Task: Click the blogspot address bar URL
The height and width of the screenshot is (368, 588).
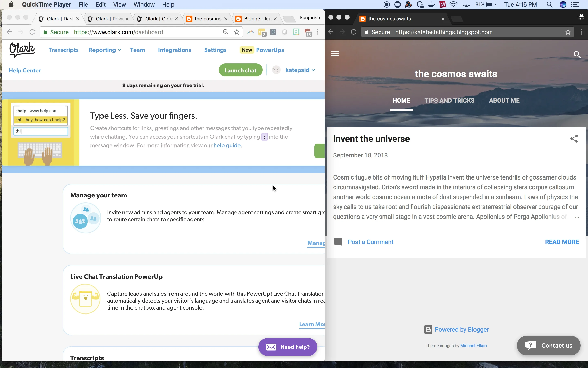Action: 444,32
